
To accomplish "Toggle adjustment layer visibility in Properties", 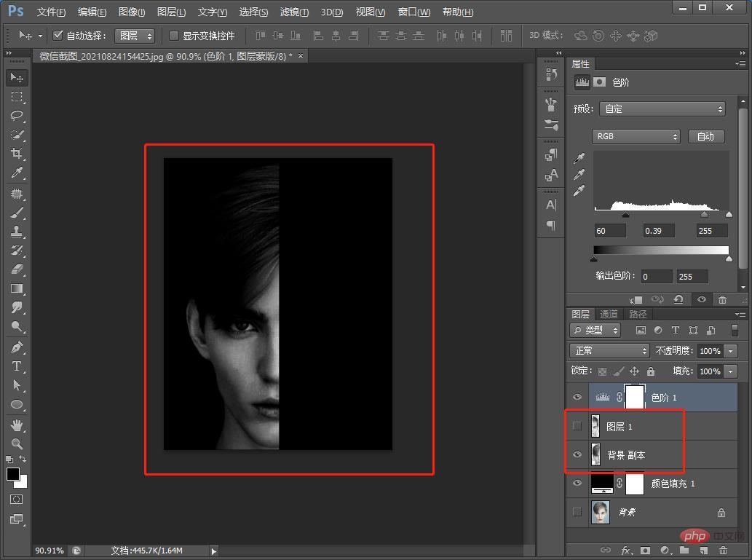I will 701,299.
